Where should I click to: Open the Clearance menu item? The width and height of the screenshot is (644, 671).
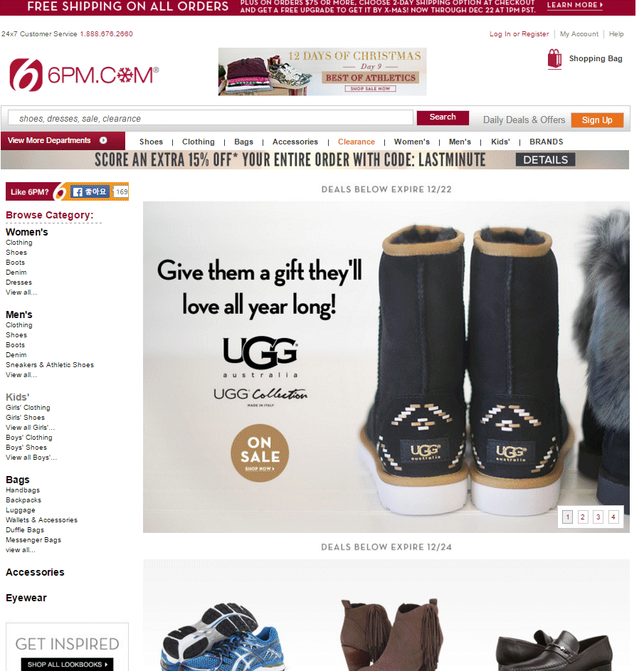[356, 142]
